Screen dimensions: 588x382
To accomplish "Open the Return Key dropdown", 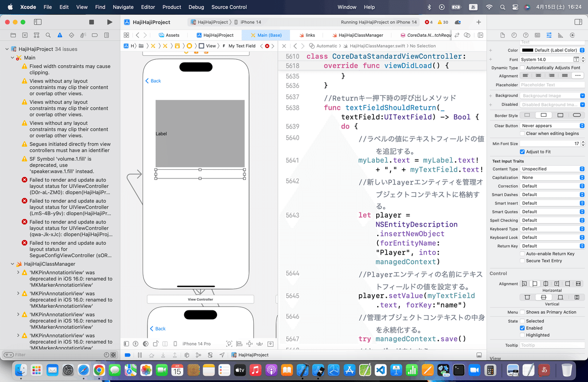I will pyautogui.click(x=553, y=246).
